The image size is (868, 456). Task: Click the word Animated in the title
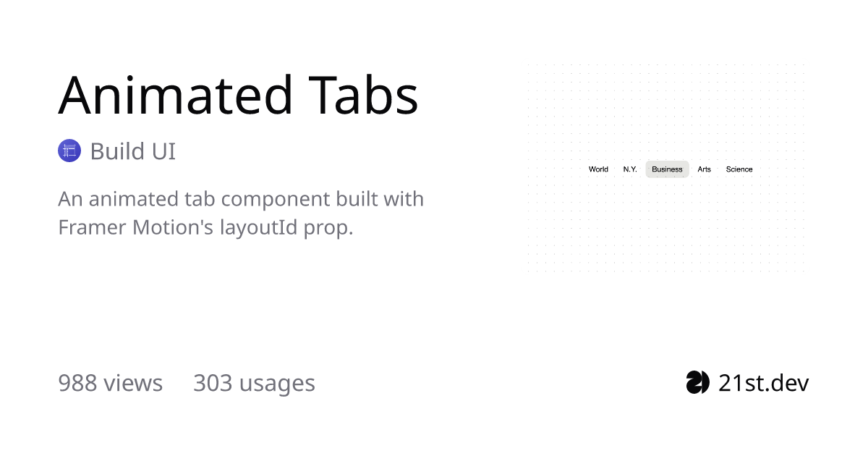coord(175,95)
